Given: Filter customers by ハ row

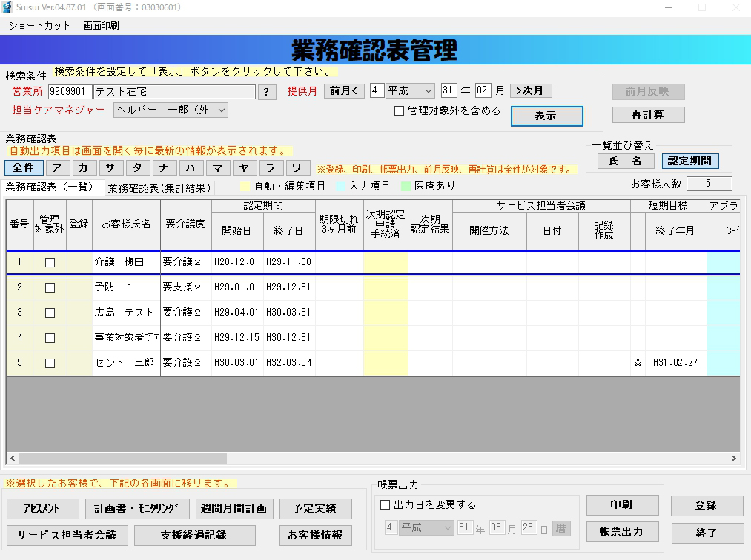Looking at the screenshot, I should (191, 168).
